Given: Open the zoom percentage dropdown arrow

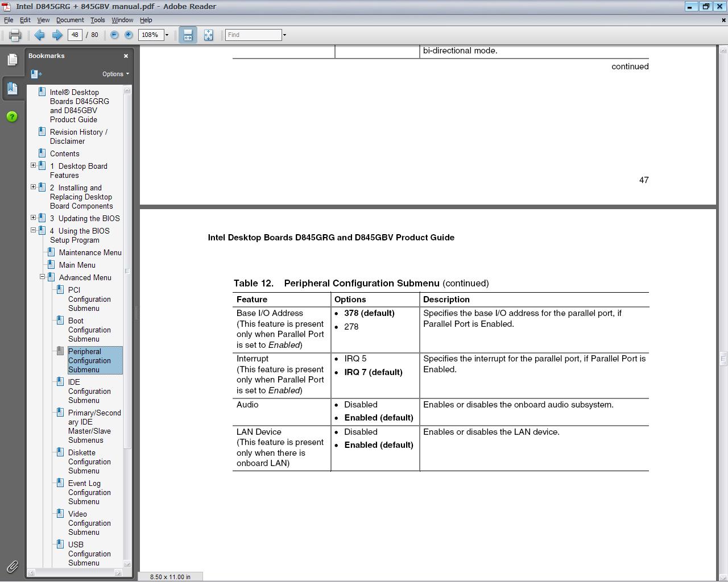Looking at the screenshot, I should point(167,35).
